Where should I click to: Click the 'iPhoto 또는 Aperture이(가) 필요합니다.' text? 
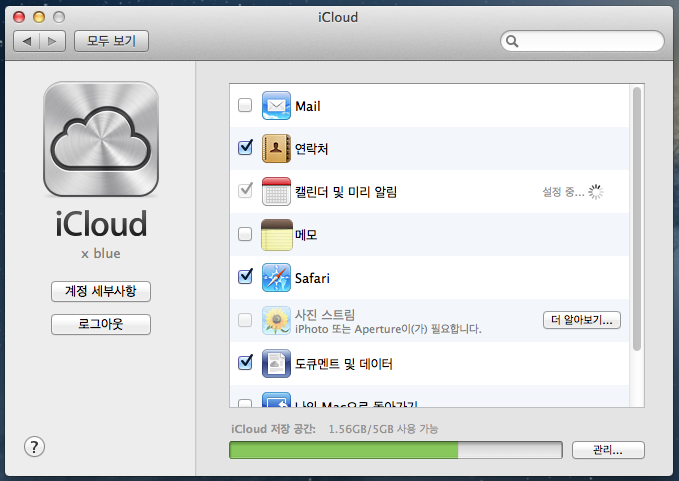pos(388,329)
